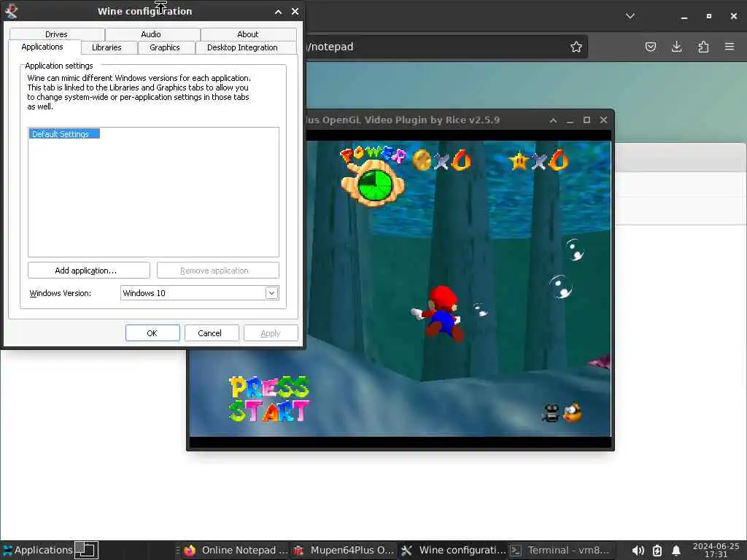Close the Wine configuration window
The image size is (747, 560).
click(295, 12)
